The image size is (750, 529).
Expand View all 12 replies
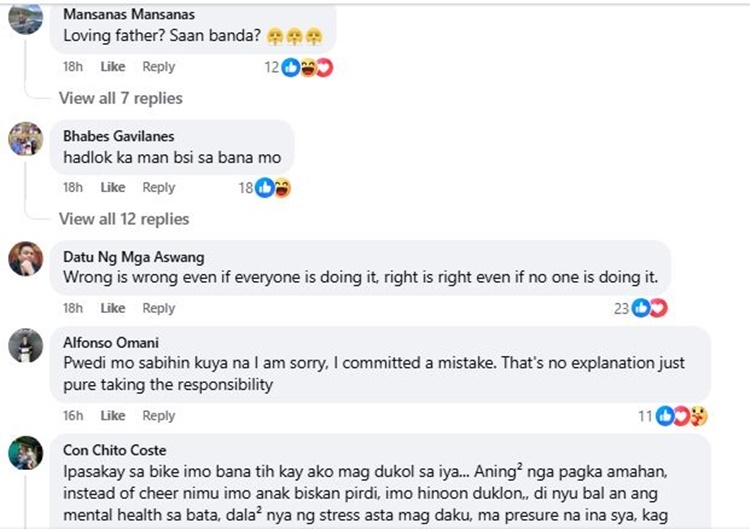[x=124, y=219]
